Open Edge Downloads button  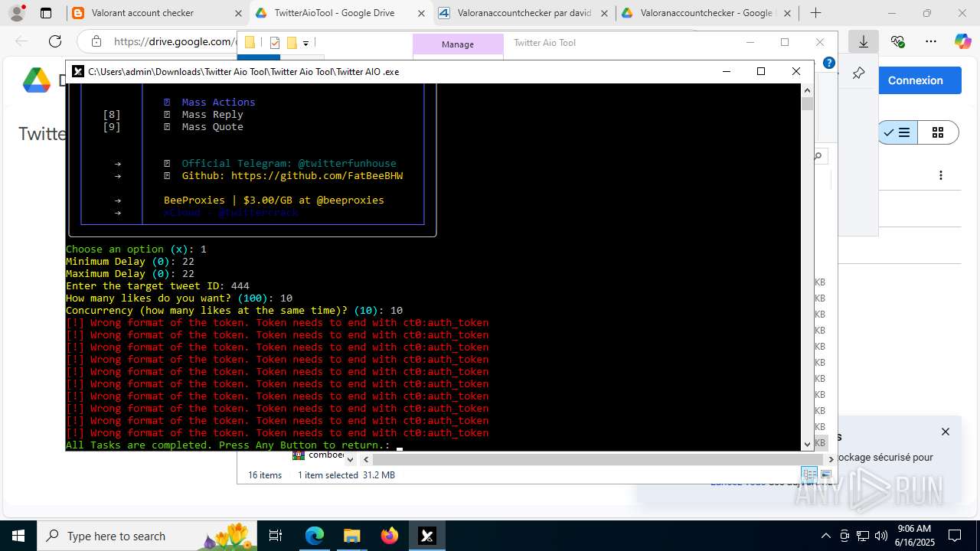[x=864, y=41]
